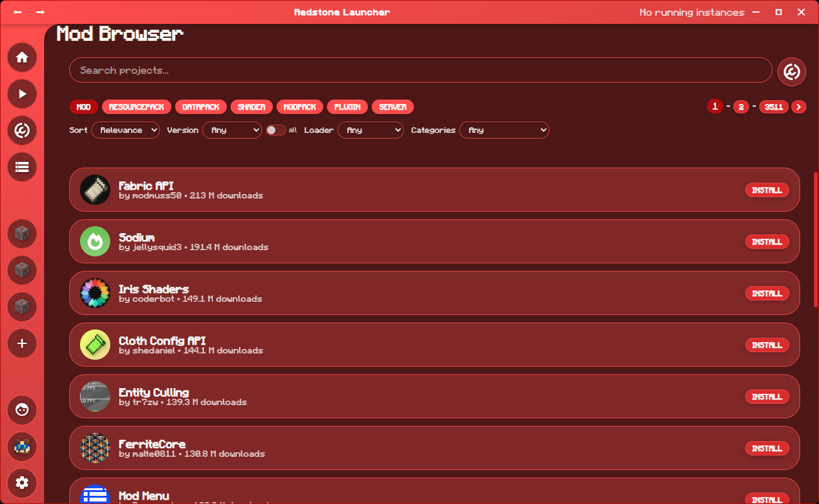Select the MOD project type tab
Image resolution: width=819 pixels, height=504 pixels.
[x=84, y=107]
